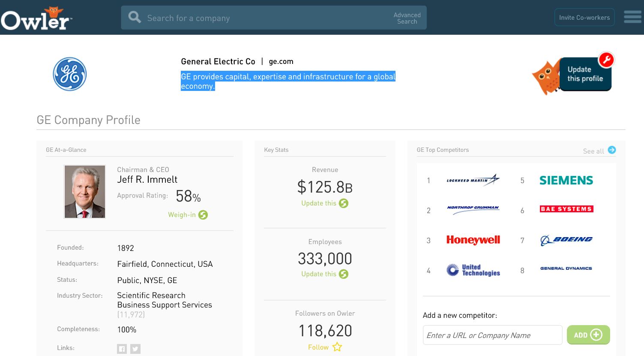Click Update this under Employees

324,274
